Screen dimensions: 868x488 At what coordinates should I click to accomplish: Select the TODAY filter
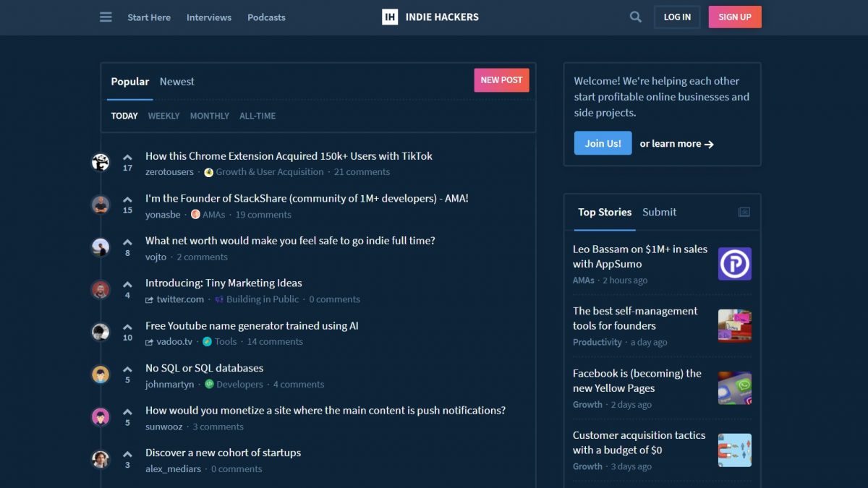pos(124,116)
